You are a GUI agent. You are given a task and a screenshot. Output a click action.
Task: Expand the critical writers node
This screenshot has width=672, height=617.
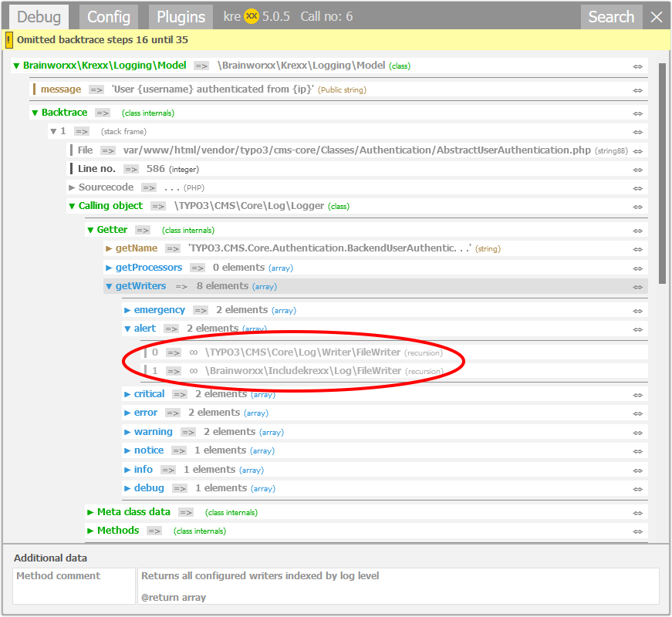tap(128, 394)
